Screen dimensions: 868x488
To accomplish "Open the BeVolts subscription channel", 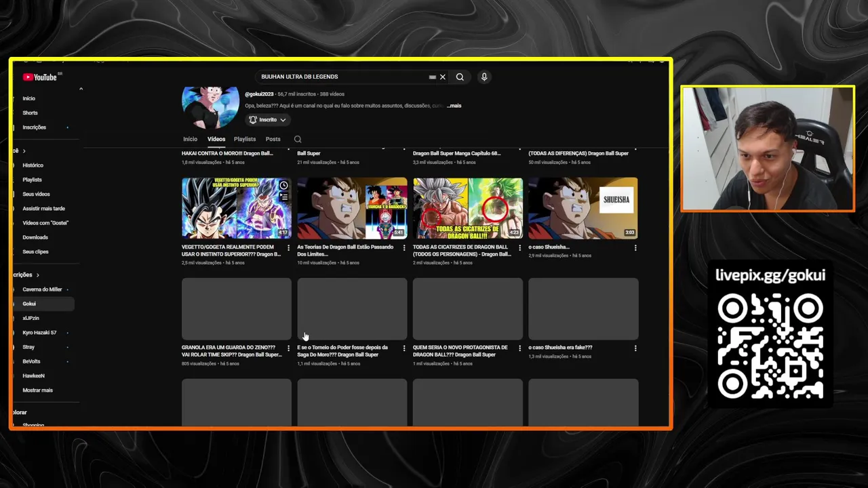I will click(x=31, y=361).
